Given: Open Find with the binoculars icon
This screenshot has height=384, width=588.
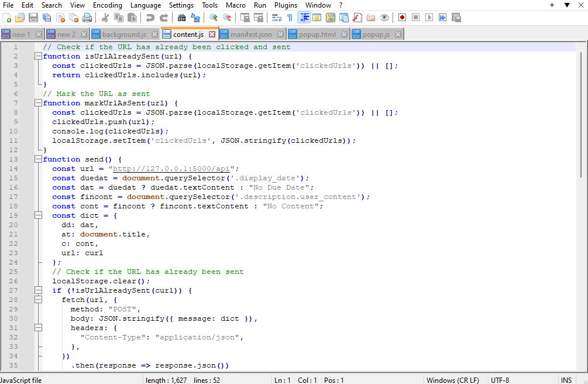Looking at the screenshot, I should click(181, 18).
